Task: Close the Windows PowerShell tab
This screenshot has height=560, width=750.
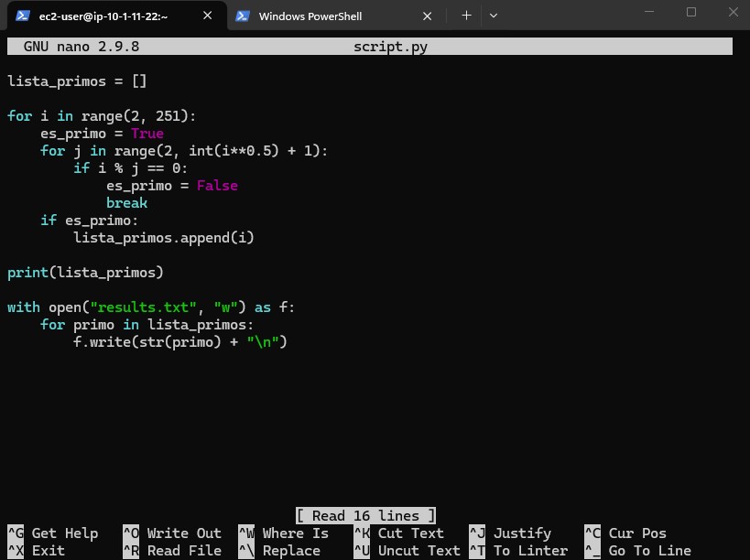Action: (427, 16)
